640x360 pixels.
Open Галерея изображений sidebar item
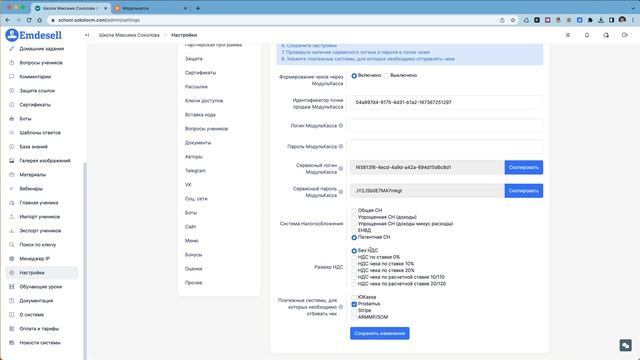[45, 161]
